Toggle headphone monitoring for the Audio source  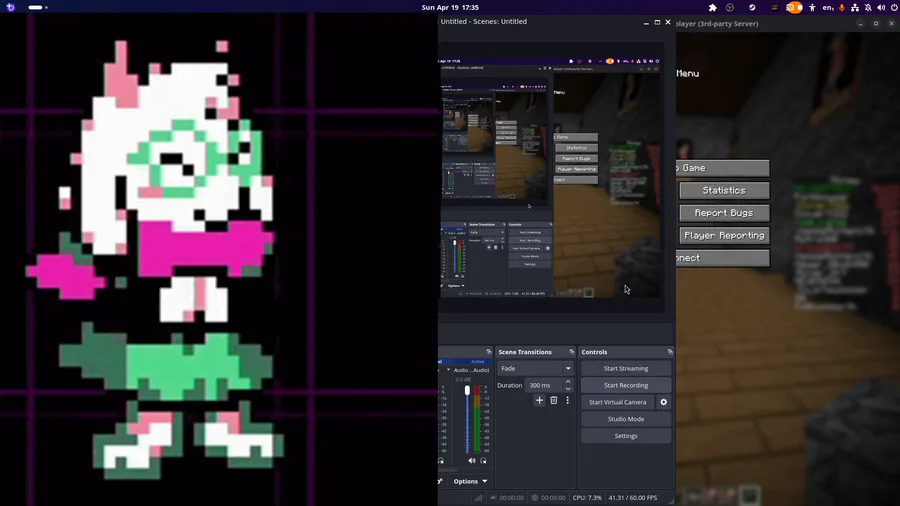click(x=483, y=461)
